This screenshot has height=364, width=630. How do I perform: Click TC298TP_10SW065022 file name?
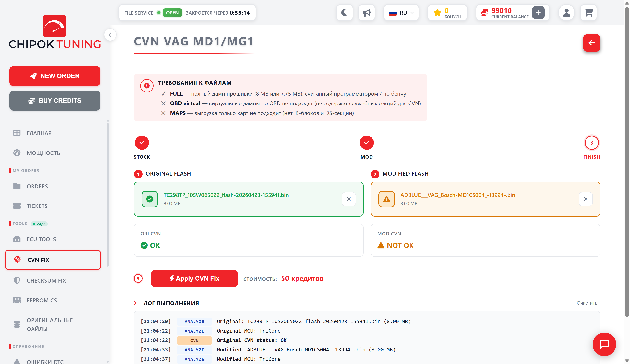[226, 195]
